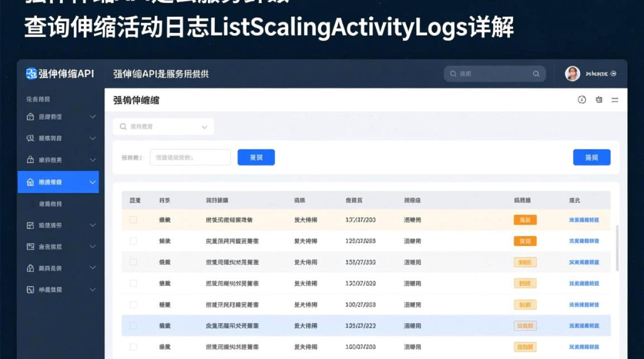The image size is (644, 359).
Task: Check the select-all checkbox in the table header
Action: tap(134, 200)
